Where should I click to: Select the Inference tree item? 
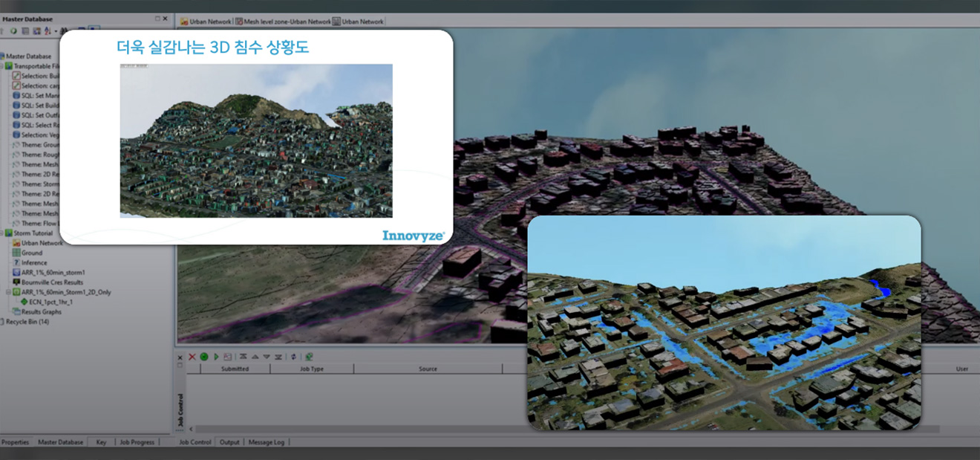(30, 262)
